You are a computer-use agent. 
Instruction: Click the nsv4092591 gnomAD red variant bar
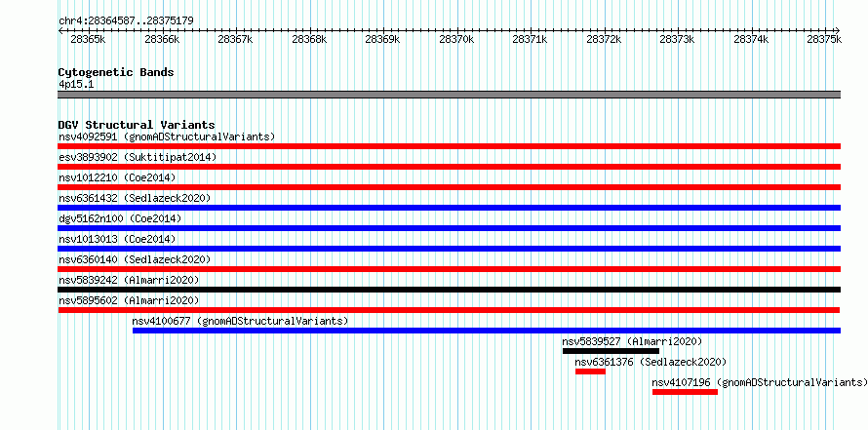(x=449, y=146)
